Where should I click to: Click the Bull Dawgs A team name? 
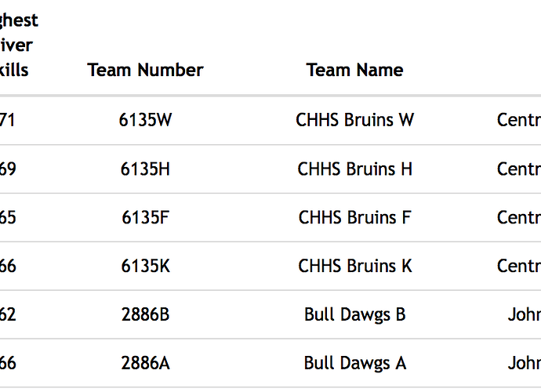pyautogui.click(x=354, y=363)
